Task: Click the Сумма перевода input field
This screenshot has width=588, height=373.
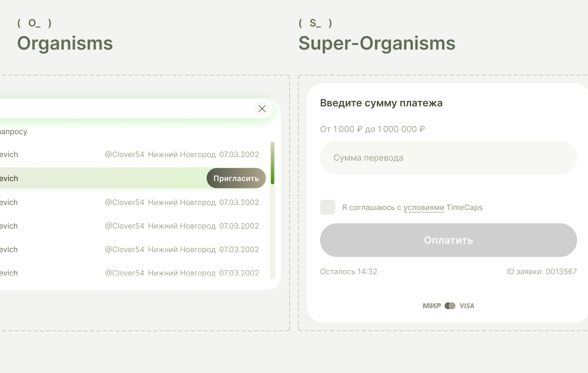Action: click(x=448, y=158)
